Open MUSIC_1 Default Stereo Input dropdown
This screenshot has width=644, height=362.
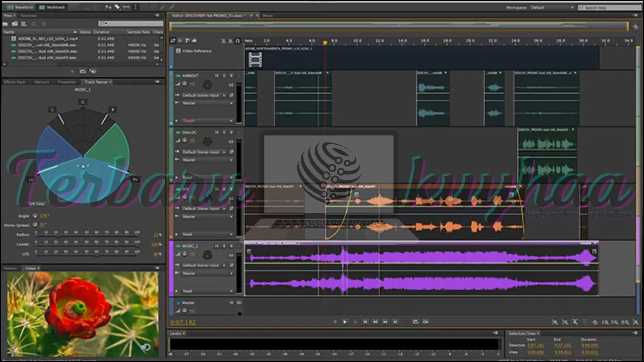tap(204, 265)
